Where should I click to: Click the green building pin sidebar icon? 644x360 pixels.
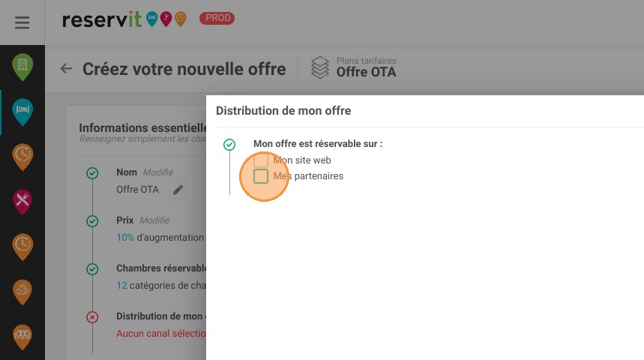[22, 67]
